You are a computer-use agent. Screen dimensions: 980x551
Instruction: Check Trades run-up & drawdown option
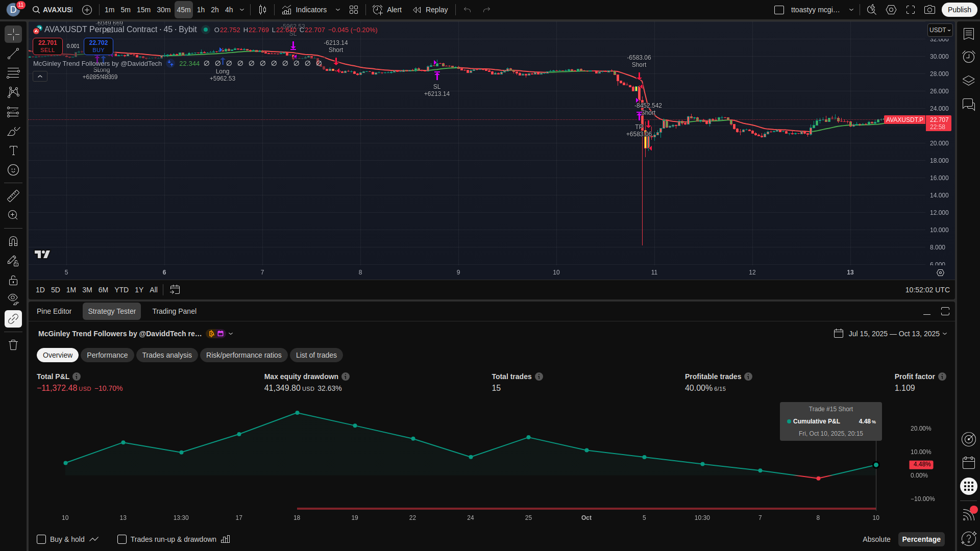click(122, 539)
